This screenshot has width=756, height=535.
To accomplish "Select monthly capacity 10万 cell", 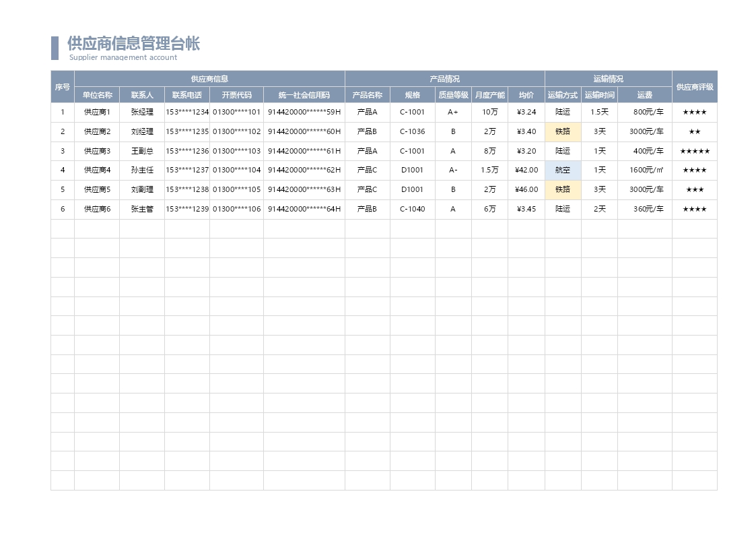I will click(x=490, y=112).
